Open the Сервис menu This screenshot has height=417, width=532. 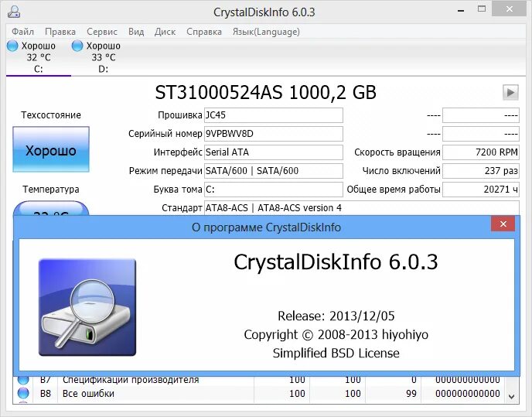[x=102, y=32]
